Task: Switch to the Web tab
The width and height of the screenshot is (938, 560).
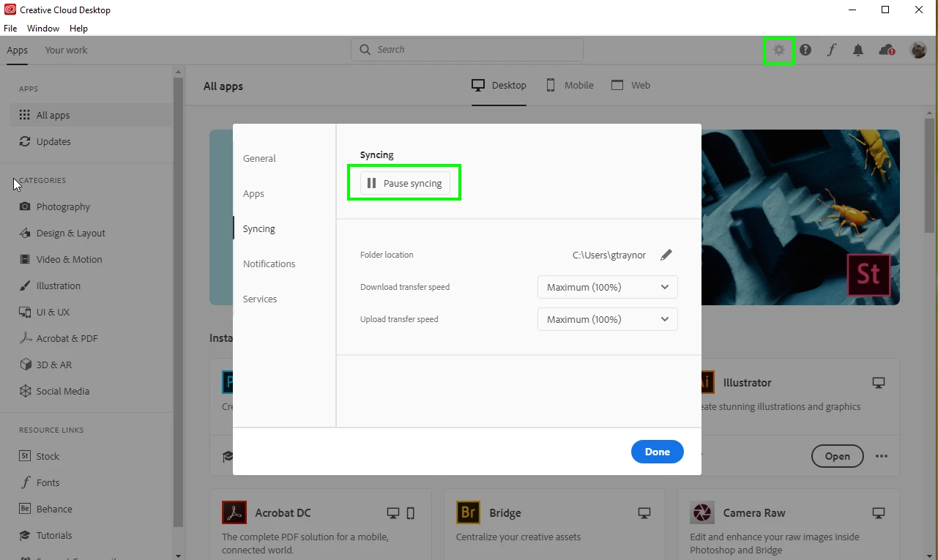Action: tap(630, 86)
